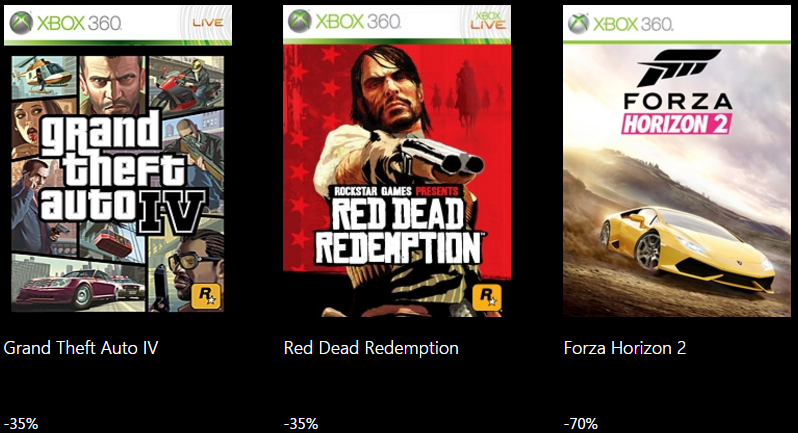
Task: Click the Red Dead Redemption title link
Action: 371,348
